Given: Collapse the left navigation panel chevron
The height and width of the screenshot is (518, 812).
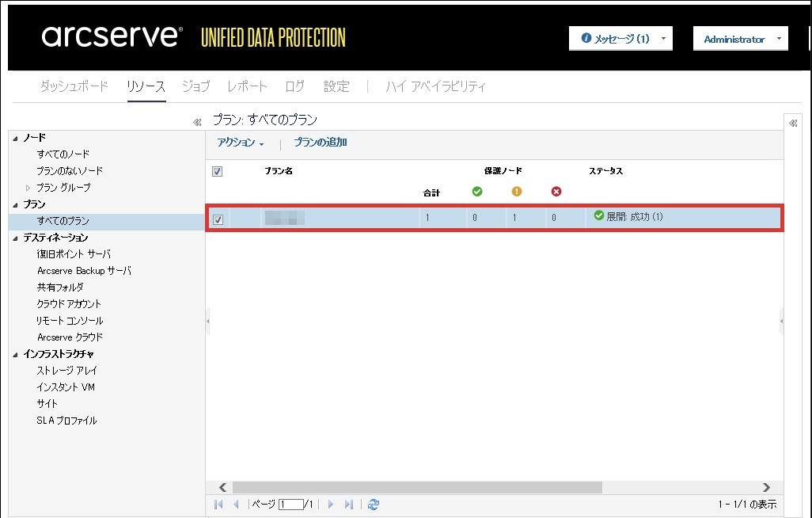Looking at the screenshot, I should pos(197,123).
